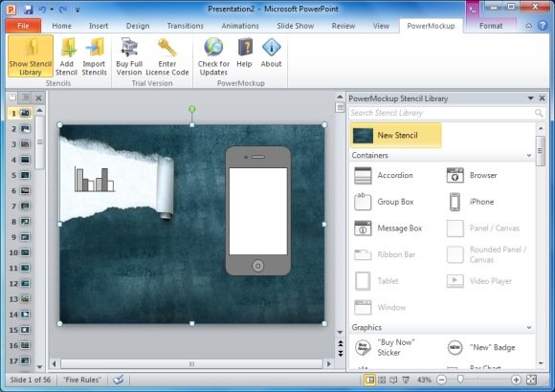Click the Add Stencil icon
The height and width of the screenshot is (392, 555).
point(68,48)
